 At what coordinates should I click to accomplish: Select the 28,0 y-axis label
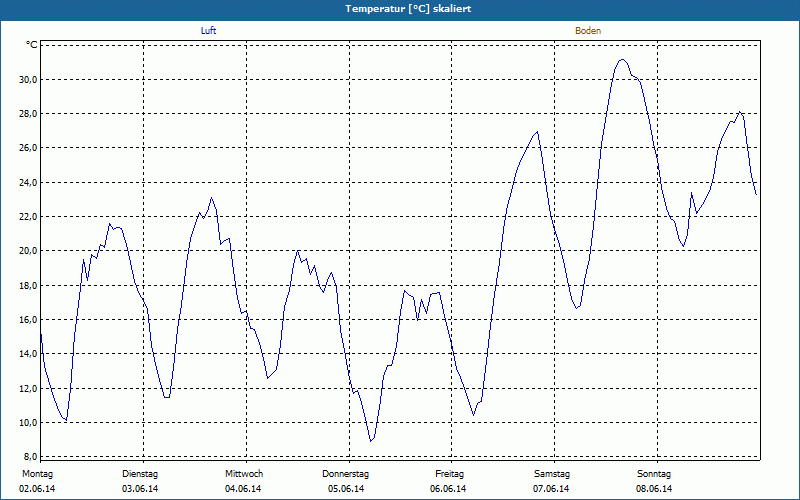click(28, 114)
